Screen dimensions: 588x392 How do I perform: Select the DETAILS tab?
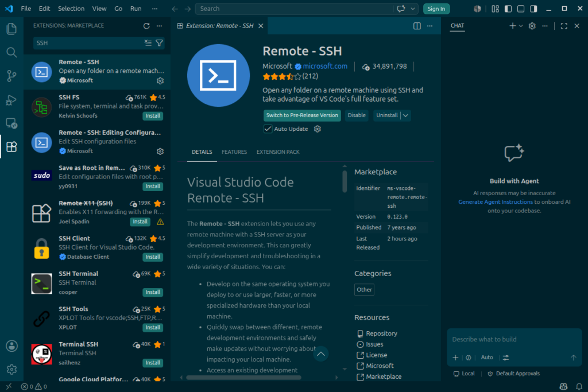tap(202, 152)
